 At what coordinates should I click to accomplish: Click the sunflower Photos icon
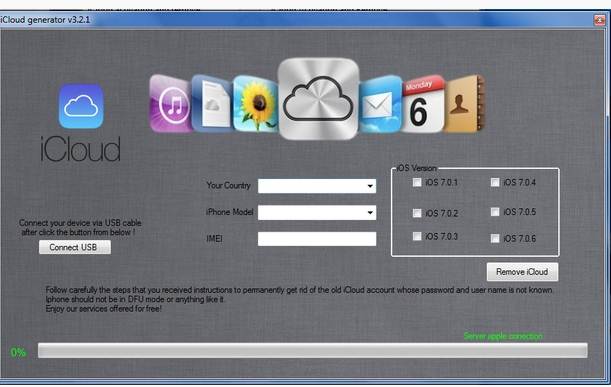(255, 104)
